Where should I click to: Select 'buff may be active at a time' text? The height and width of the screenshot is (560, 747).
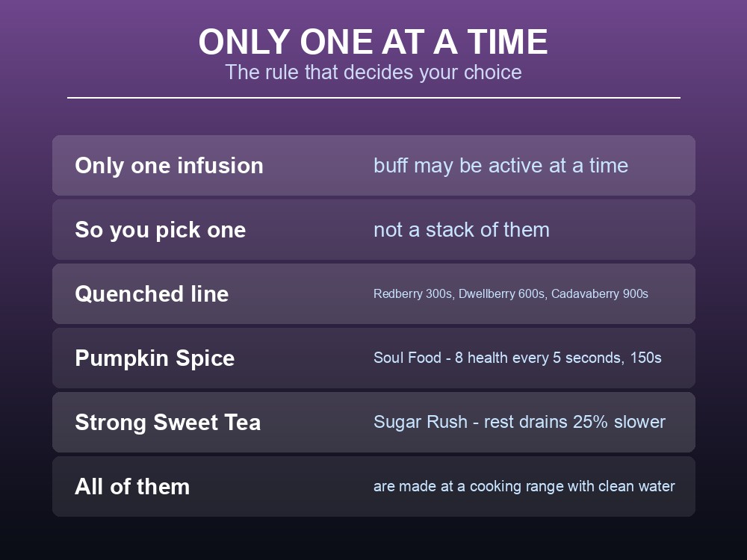[500, 166]
